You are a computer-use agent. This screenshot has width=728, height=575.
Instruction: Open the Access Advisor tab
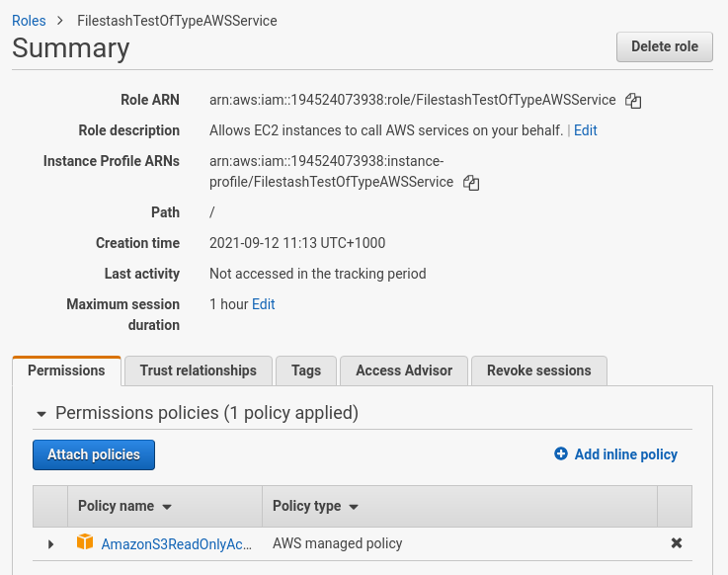click(404, 370)
